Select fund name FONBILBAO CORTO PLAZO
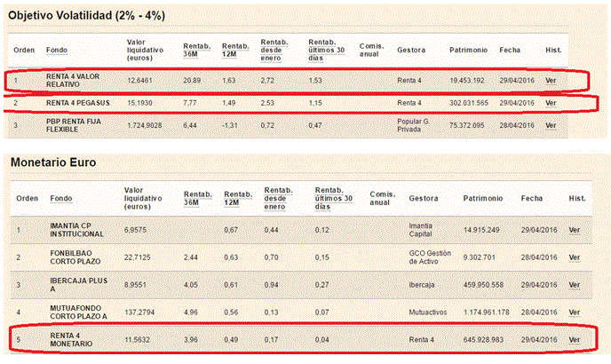Image resolution: width=611 pixels, height=364 pixels. coord(75,257)
